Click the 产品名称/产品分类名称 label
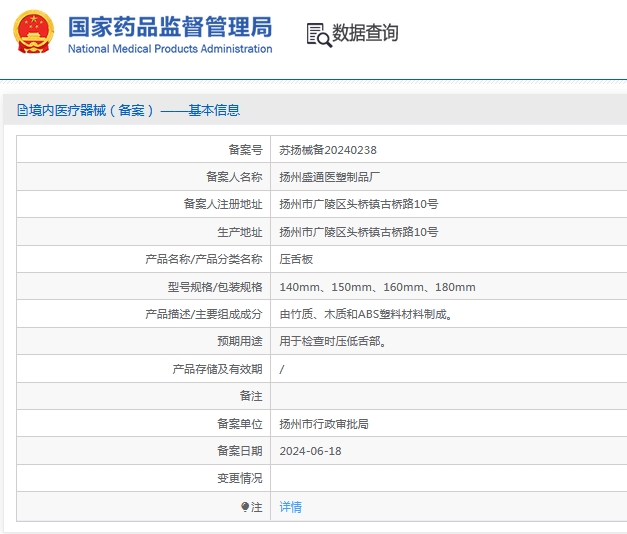 [204, 259]
